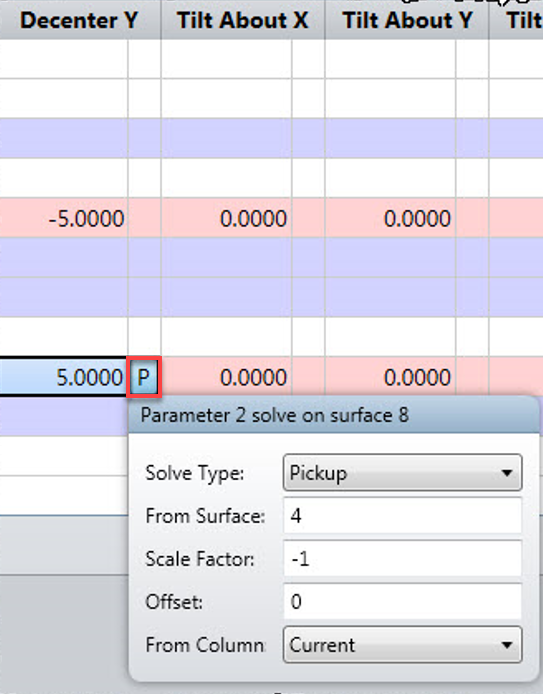
Task: Click the Scale Factor field containing -1
Action: click(402, 559)
